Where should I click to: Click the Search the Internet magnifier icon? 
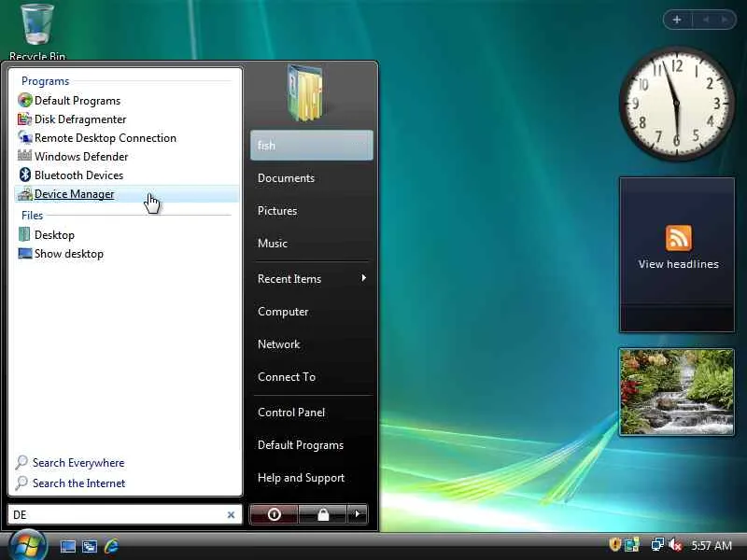[21, 483]
